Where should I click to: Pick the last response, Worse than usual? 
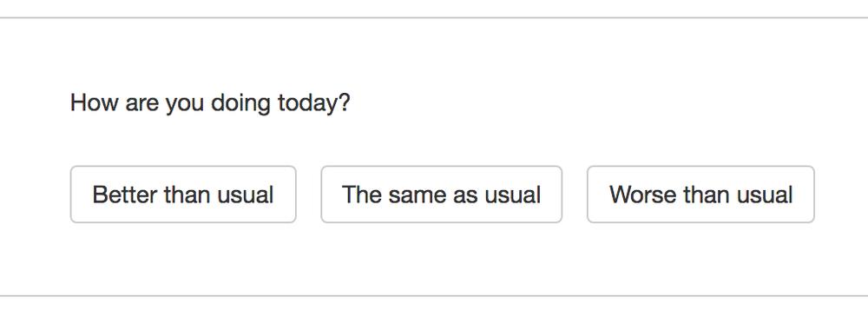click(700, 195)
